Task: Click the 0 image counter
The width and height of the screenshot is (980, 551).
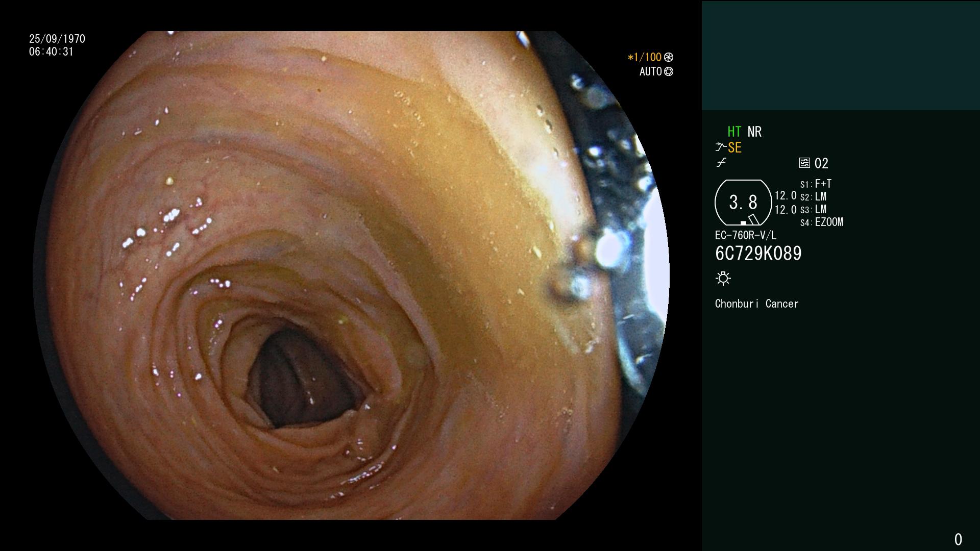Action: 958,539
